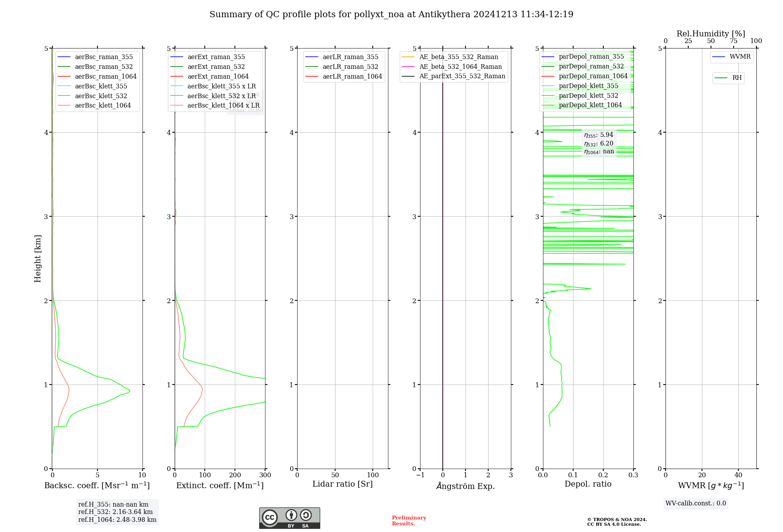Click 'ref.H_532: 2.16-3.64 km' text
The height and width of the screenshot is (532, 783).
click(115, 512)
